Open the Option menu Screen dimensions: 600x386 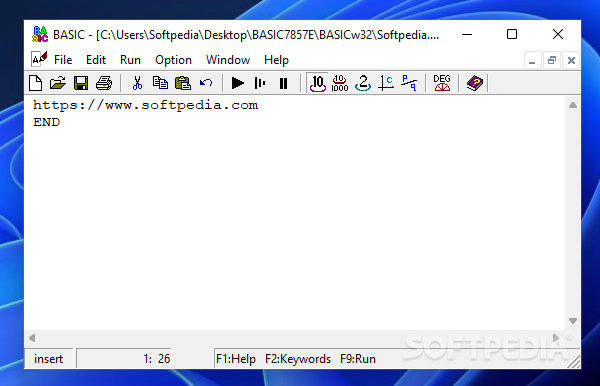tap(173, 60)
